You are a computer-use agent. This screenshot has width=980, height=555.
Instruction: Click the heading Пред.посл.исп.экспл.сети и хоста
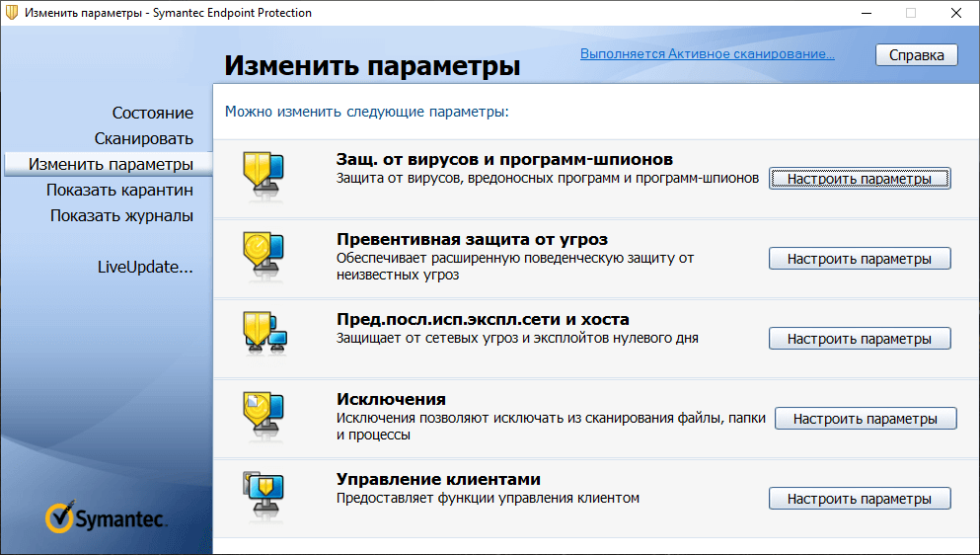coord(483,319)
